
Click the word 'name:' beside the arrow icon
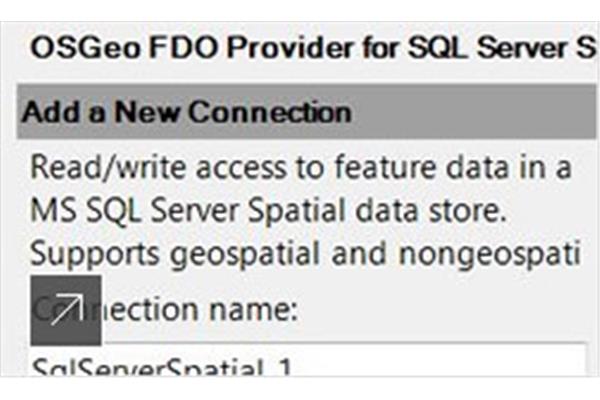click(x=254, y=309)
